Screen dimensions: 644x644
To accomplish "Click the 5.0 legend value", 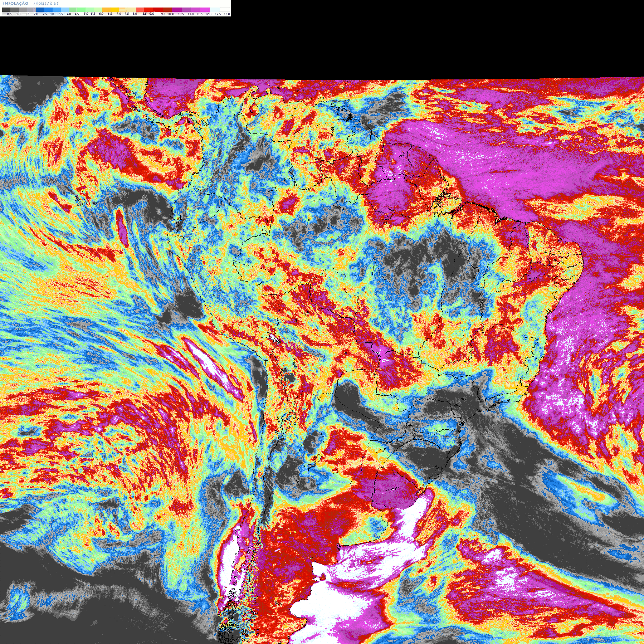I will pos(86,14).
